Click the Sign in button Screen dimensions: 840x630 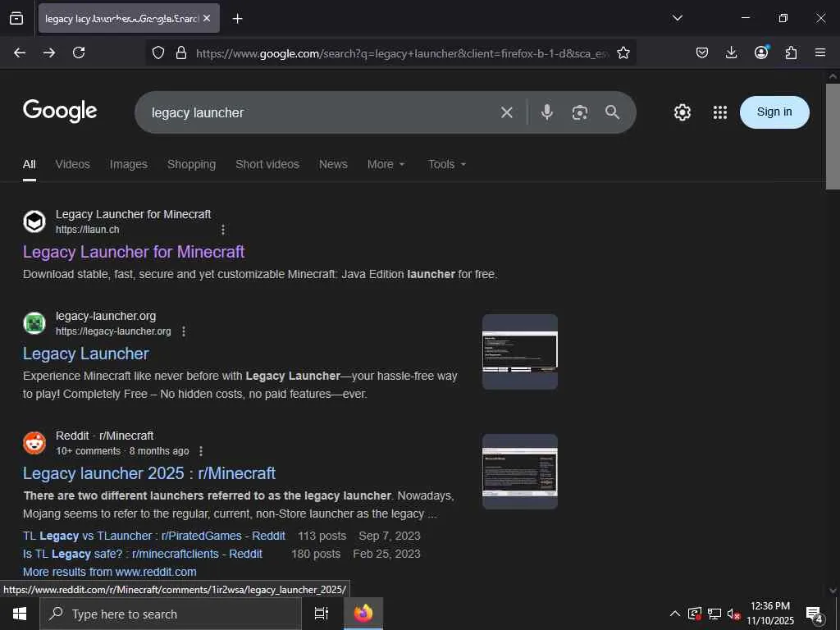(x=774, y=112)
